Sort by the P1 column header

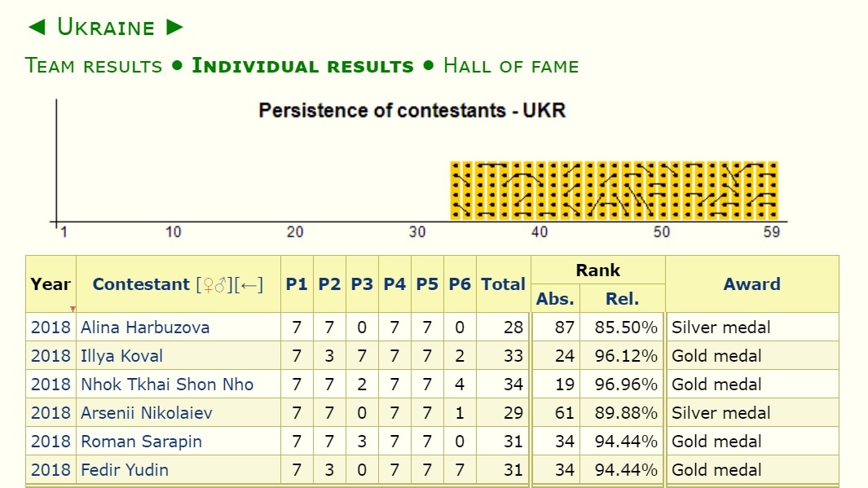click(297, 284)
